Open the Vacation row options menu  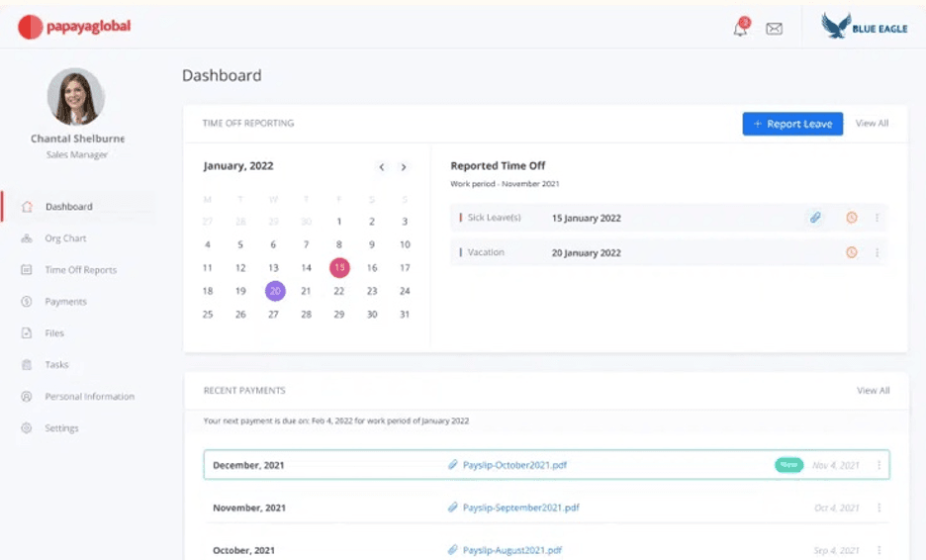coord(877,252)
